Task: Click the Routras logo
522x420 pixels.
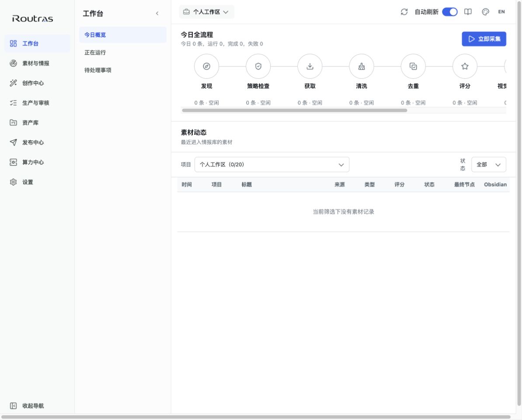Action: (x=33, y=19)
